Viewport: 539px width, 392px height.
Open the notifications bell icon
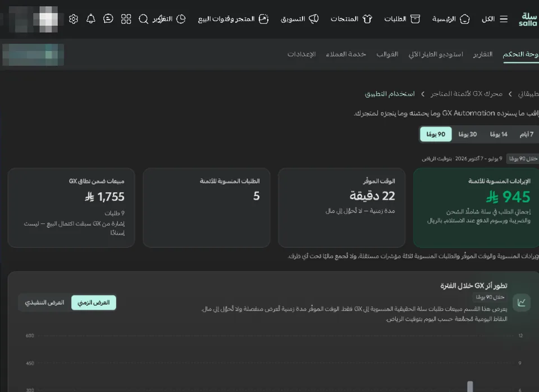91,19
